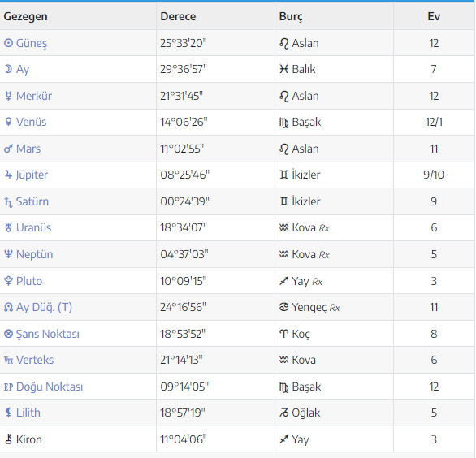Open the Ay Düğ. (T) link
Screen dimensions: 476x458
point(44,308)
